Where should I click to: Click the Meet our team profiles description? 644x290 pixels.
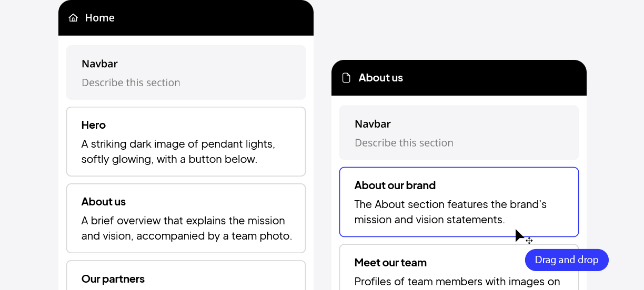click(457, 282)
